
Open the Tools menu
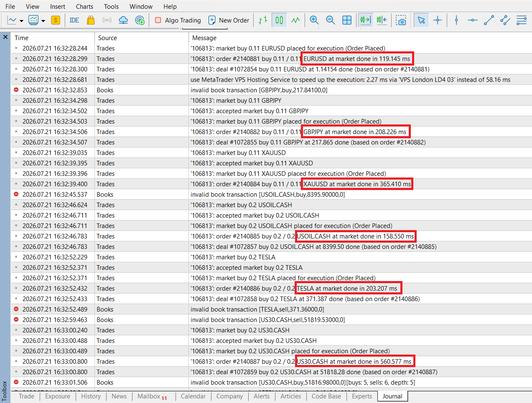tap(112, 6)
